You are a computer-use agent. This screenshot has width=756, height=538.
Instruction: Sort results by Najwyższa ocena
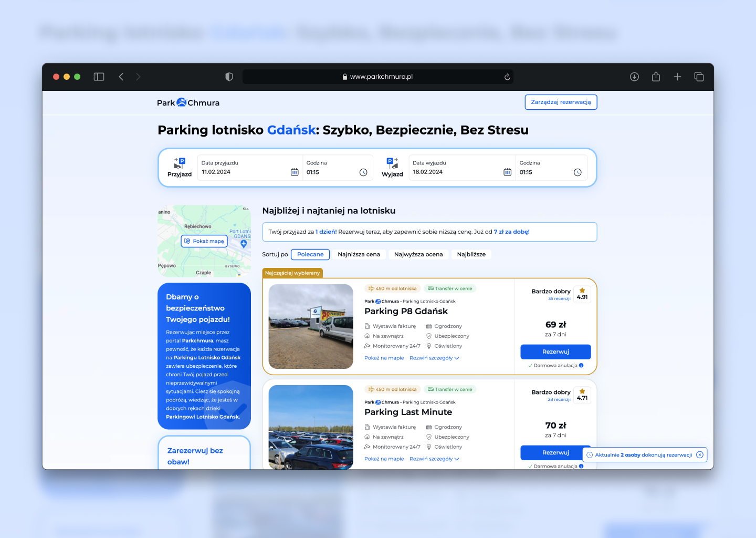[x=418, y=254]
